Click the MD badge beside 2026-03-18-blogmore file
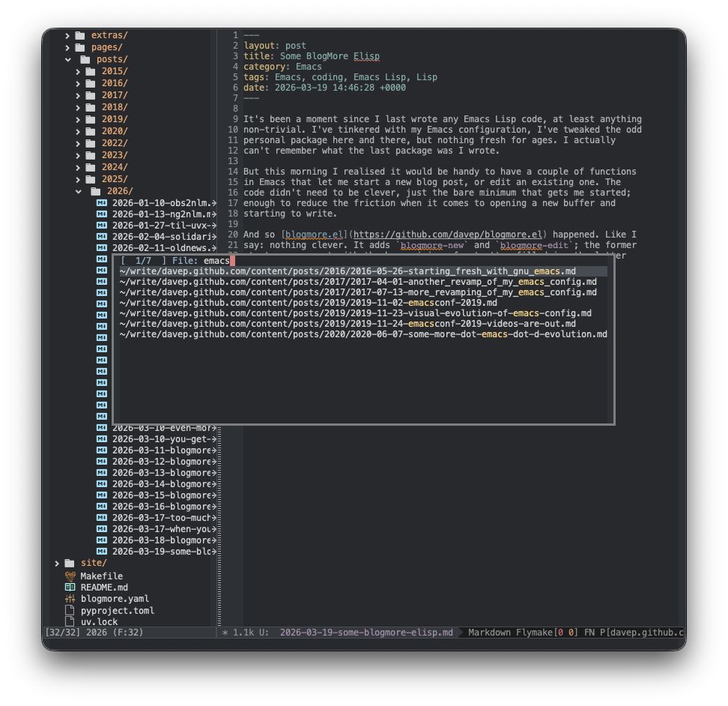Image resolution: width=728 pixels, height=706 pixels. (x=102, y=540)
